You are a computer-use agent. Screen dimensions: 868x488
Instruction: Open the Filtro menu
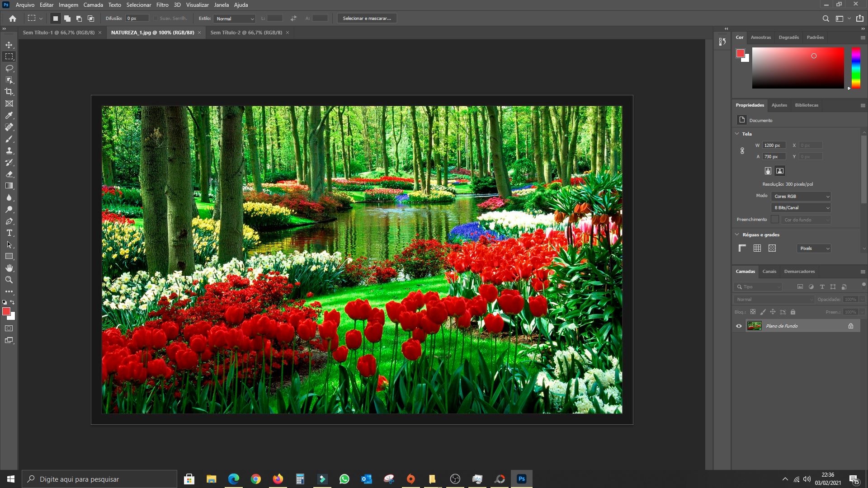162,5
